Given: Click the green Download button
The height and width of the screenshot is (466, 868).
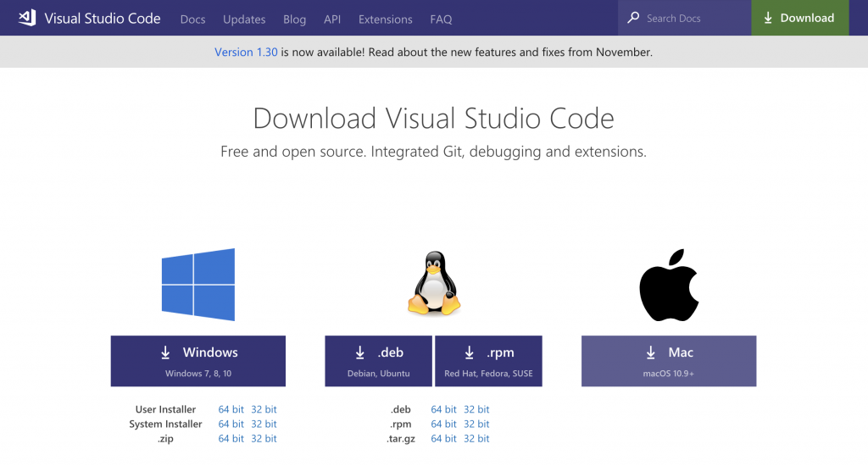Looking at the screenshot, I should click(x=800, y=18).
